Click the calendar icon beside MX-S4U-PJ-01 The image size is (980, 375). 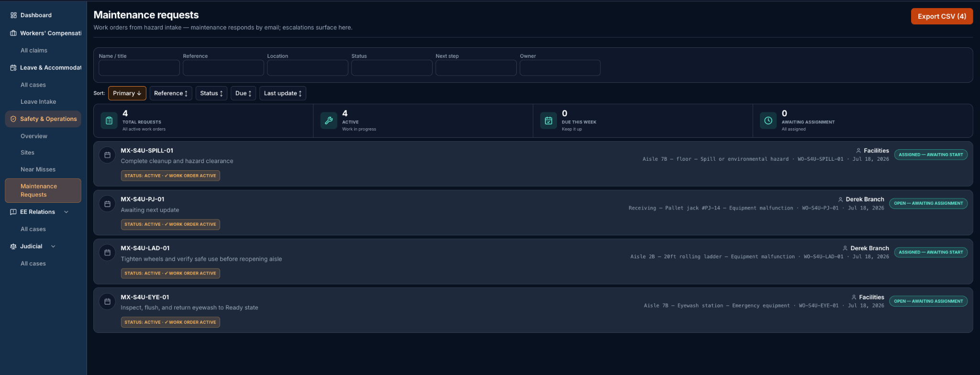(107, 204)
